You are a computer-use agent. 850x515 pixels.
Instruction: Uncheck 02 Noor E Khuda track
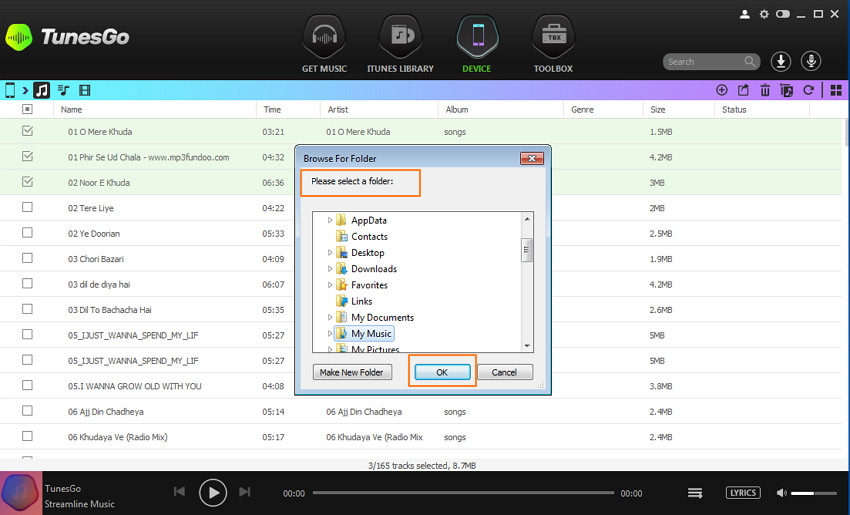pyautogui.click(x=27, y=182)
